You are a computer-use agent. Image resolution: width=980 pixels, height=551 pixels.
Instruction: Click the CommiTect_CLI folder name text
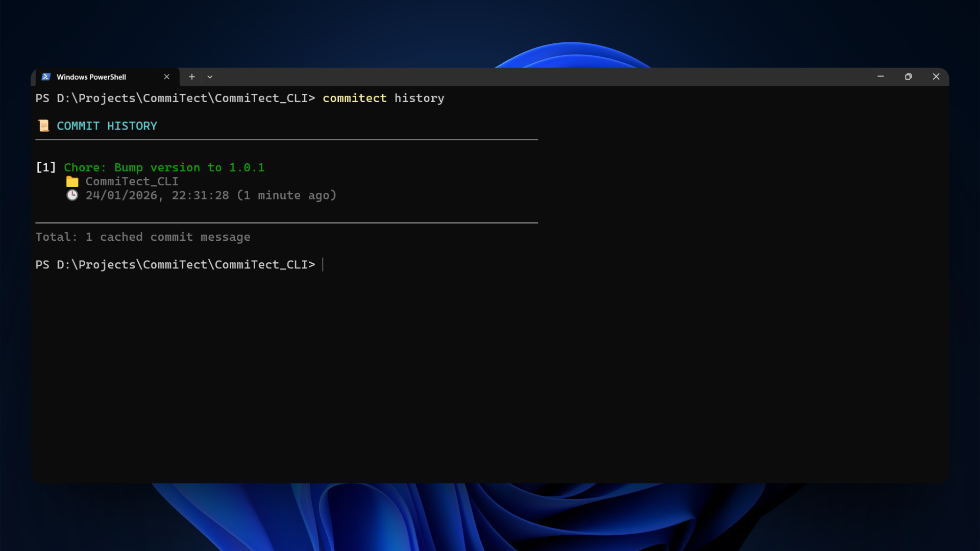pos(132,182)
